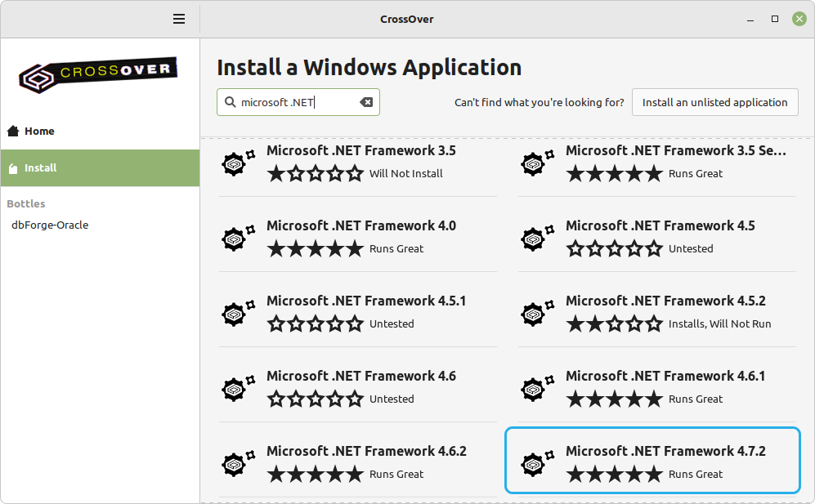The height and width of the screenshot is (504, 815).
Task: Click the .NET Framework 4.0 gear icon
Action: click(x=238, y=238)
